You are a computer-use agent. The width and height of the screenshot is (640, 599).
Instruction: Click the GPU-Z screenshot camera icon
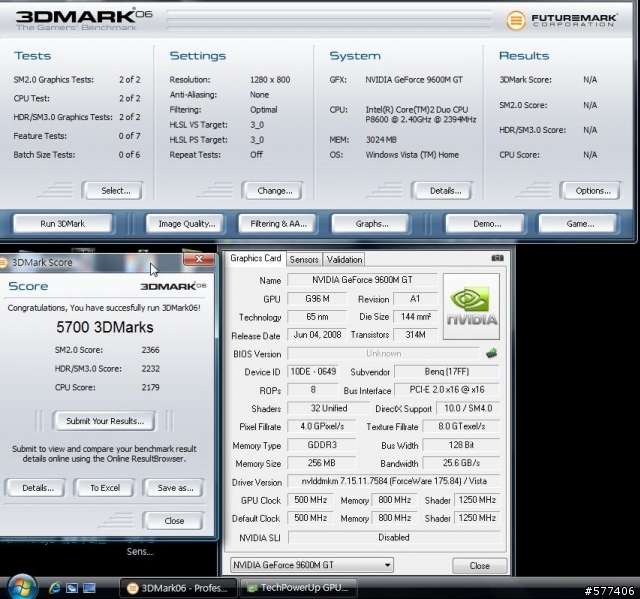(497, 258)
